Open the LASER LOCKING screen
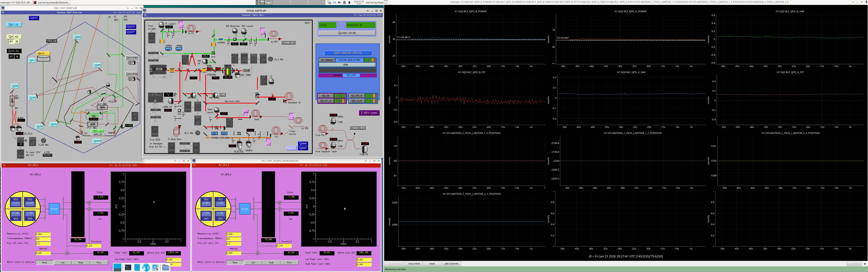This screenshot has width=868, height=272. [x=347, y=33]
